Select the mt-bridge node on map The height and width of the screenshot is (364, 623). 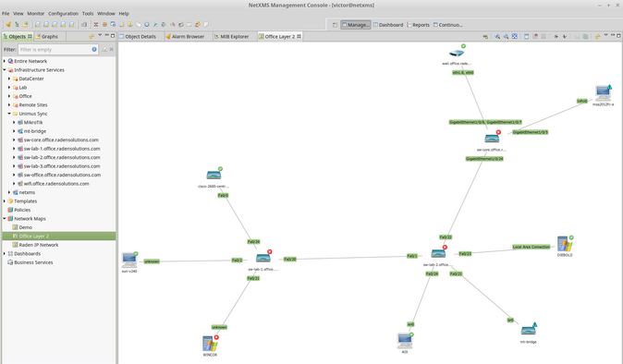coord(529,330)
